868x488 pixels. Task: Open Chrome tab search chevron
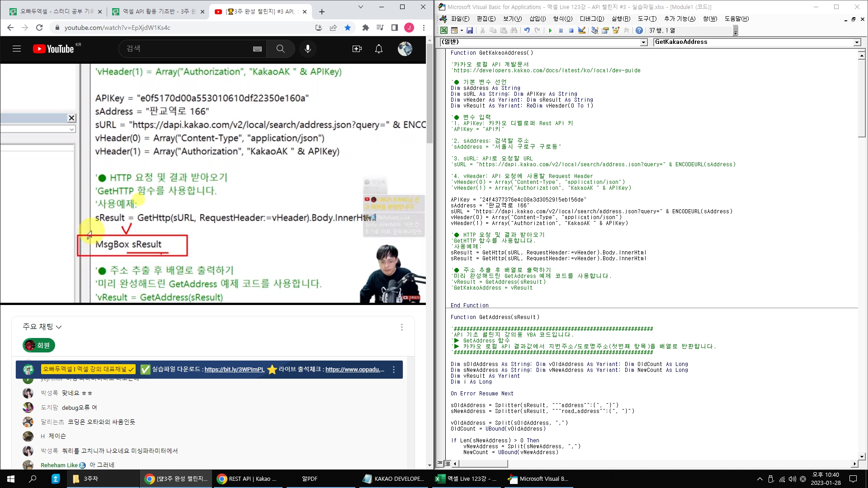pyautogui.click(x=360, y=7)
